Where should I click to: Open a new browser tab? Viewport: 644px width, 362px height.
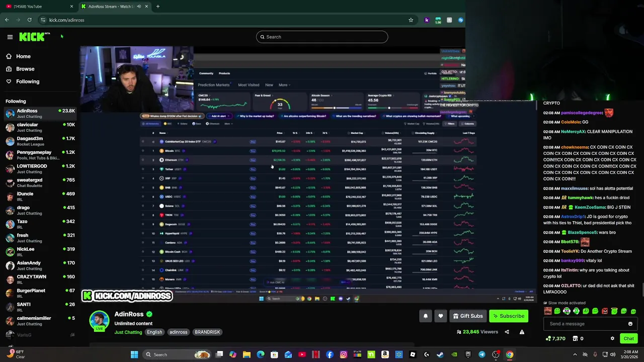pos(157,7)
